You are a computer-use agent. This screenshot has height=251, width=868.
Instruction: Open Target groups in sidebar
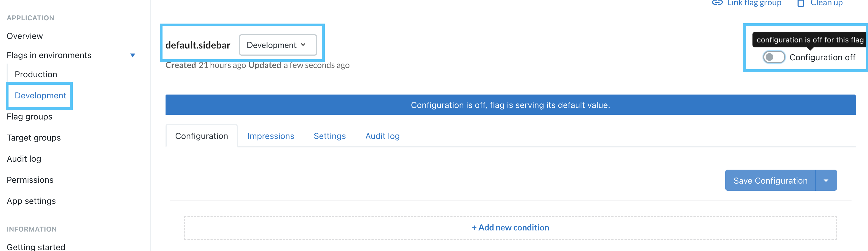click(x=34, y=138)
